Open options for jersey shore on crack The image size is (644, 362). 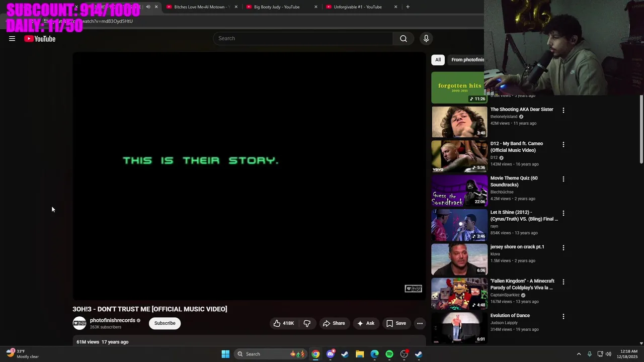pyautogui.click(x=563, y=247)
